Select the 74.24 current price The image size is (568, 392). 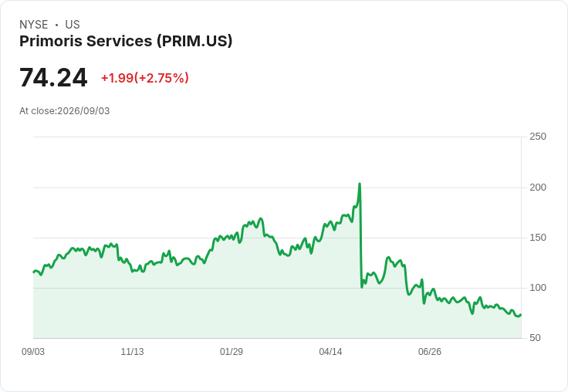53,77
